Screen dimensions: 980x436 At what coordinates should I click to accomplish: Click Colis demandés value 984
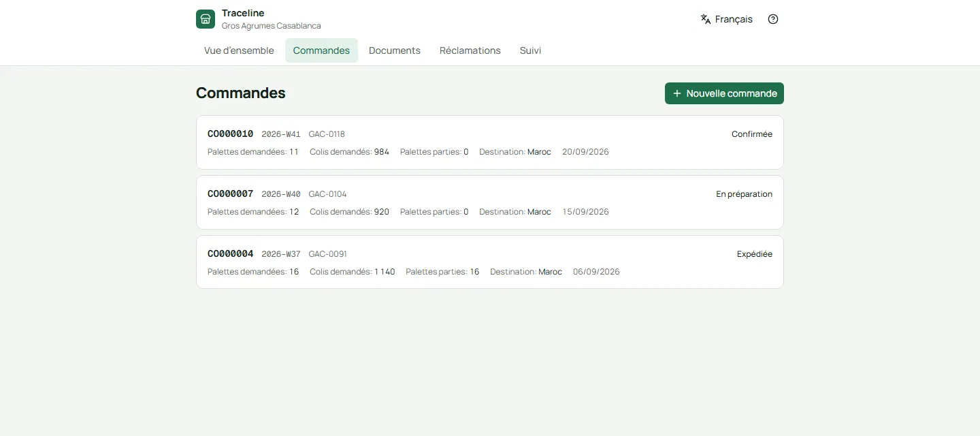(x=382, y=152)
